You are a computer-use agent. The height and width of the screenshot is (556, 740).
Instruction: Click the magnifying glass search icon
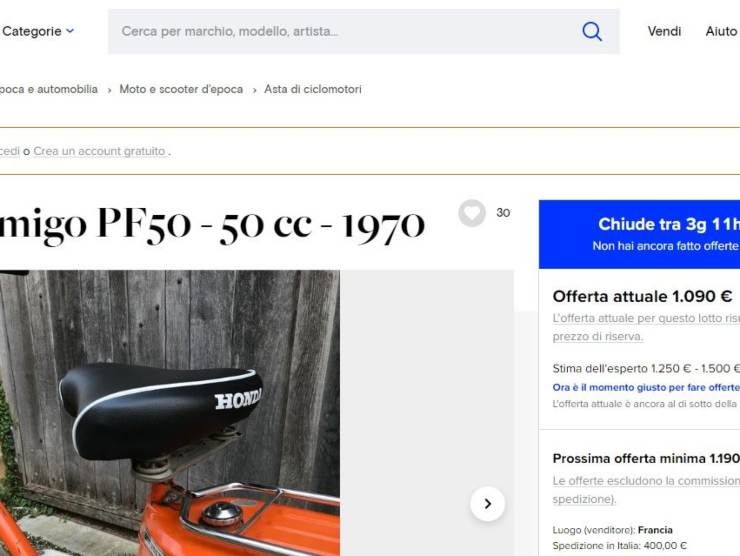(x=591, y=32)
